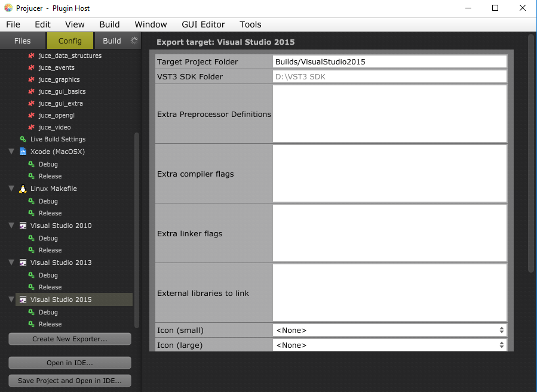Open the Build menu
537x392 pixels.
click(109, 24)
